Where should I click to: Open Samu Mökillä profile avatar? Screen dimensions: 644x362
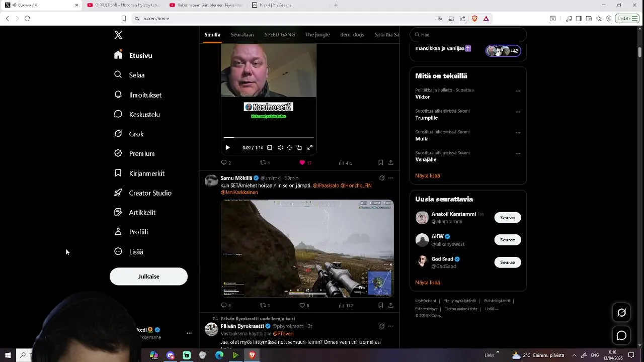(x=211, y=180)
